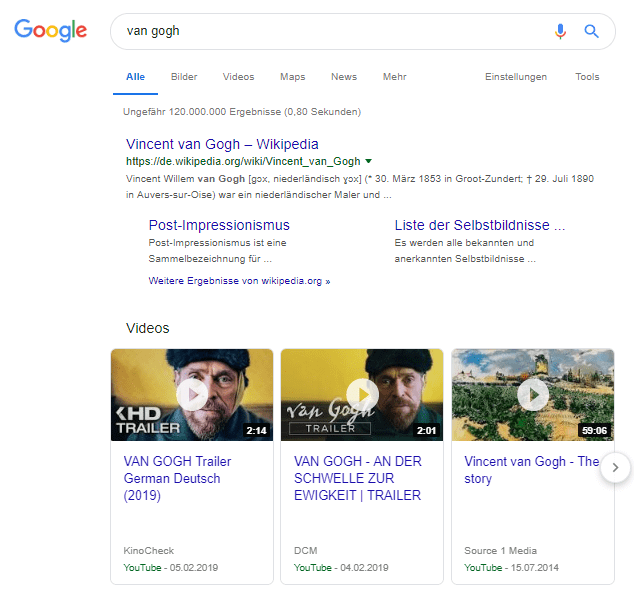This screenshot has height=595, width=634.
Task: Click the 2:01 duration badge
Action: 427,430
